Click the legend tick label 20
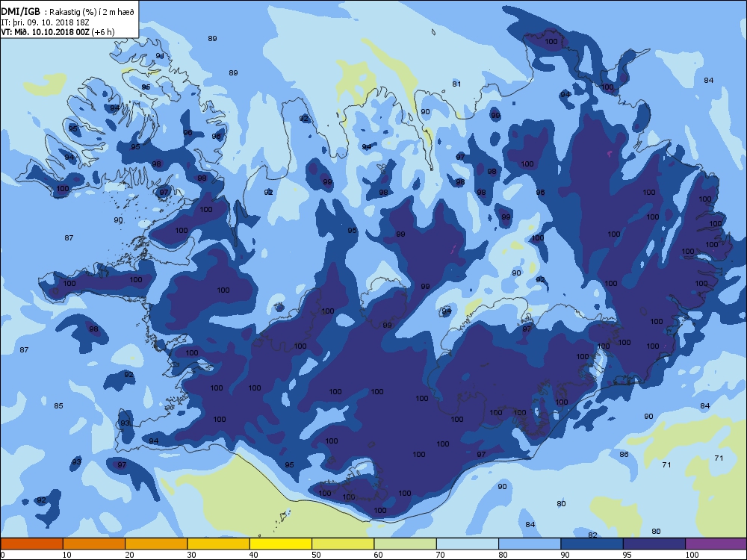 [129, 555]
